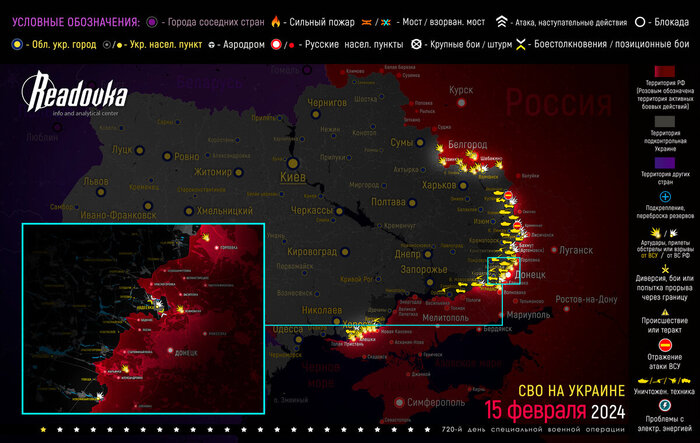Click the Блокада white ring icon
700x443 pixels.
[x=640, y=22]
